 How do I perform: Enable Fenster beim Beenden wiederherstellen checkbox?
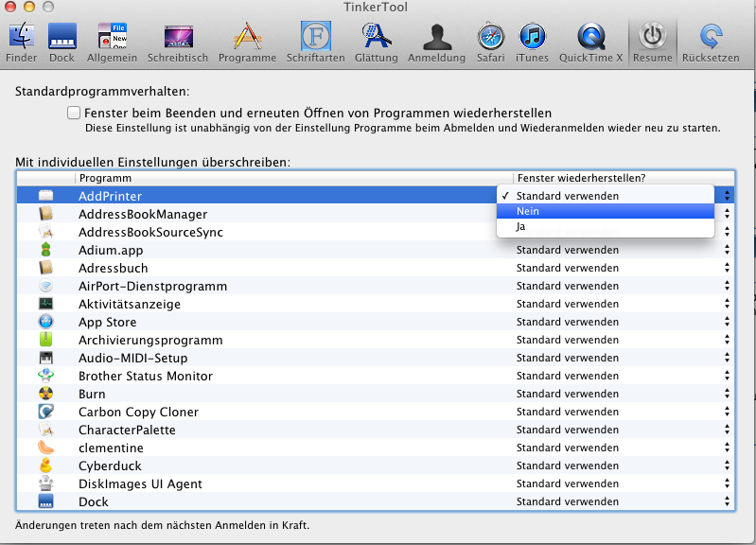point(74,113)
